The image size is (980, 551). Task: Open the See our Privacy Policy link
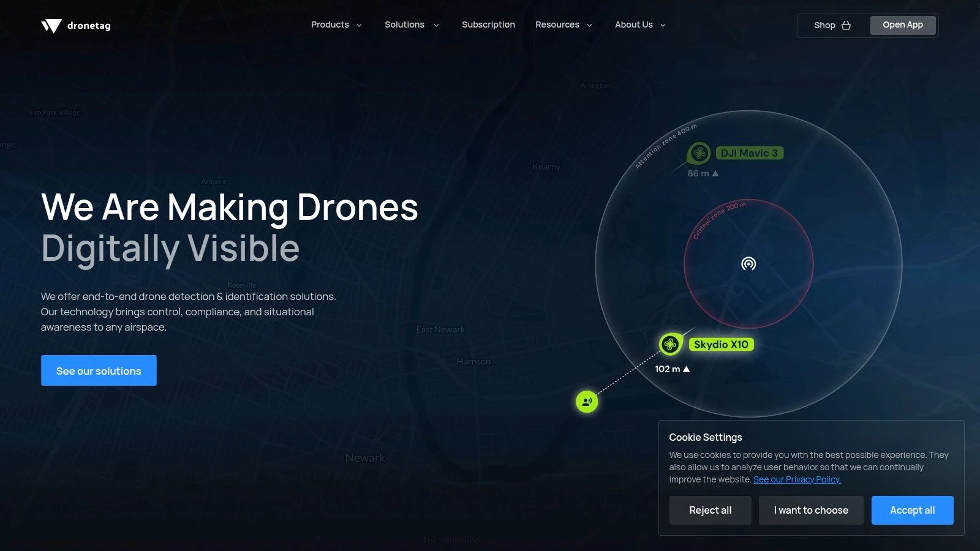pos(797,479)
